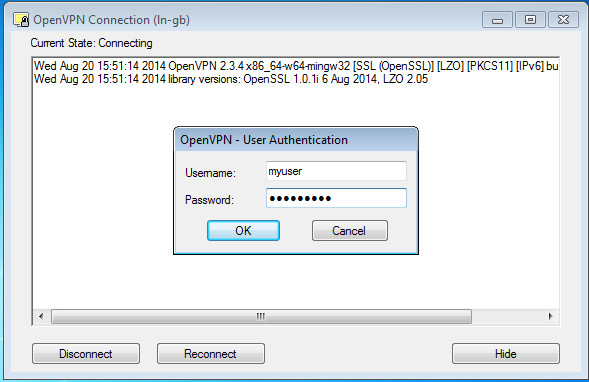
Task: Click the Current State: Connecting label
Action: point(92,43)
